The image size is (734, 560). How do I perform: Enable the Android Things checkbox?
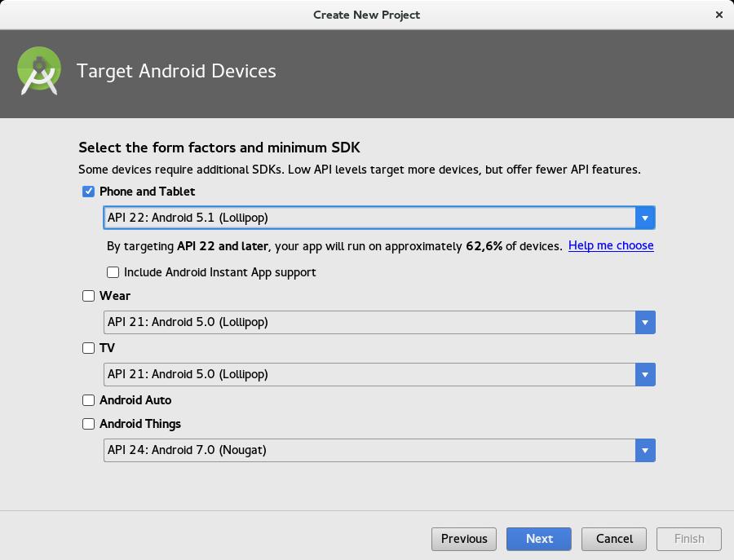click(x=88, y=424)
